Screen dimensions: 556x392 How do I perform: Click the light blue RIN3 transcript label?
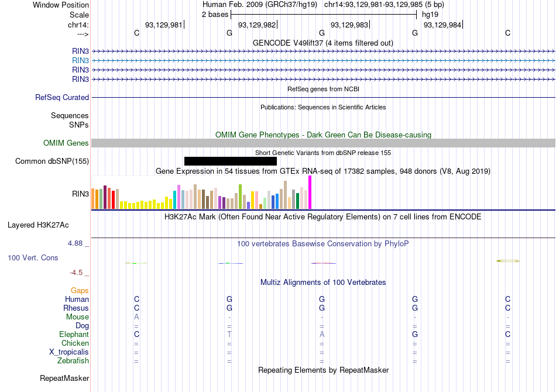click(x=81, y=61)
